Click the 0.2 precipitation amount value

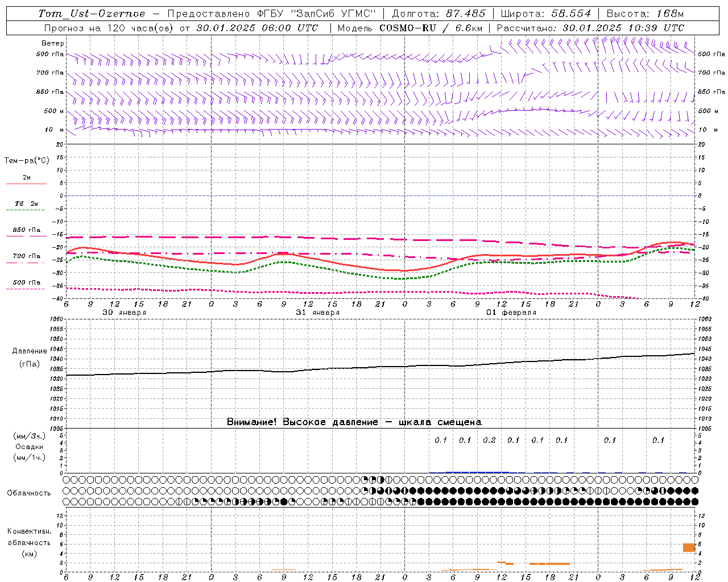point(489,440)
